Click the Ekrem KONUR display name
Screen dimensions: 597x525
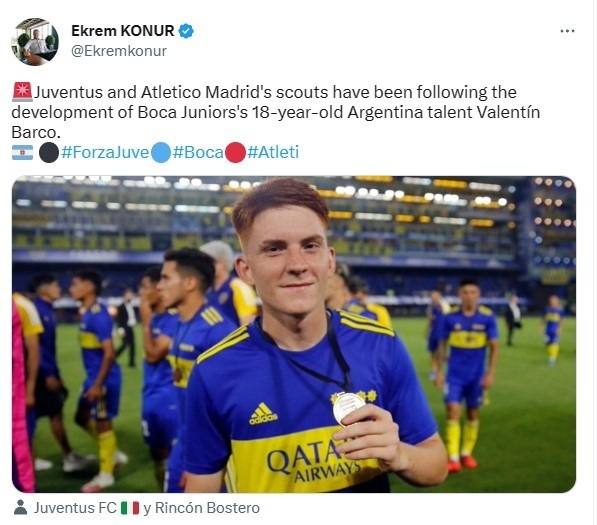point(123,31)
